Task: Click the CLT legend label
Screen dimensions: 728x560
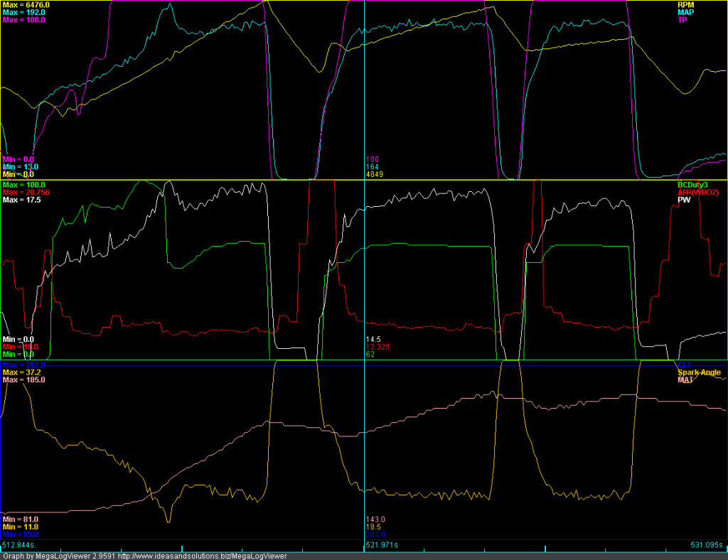Action: [x=685, y=365]
